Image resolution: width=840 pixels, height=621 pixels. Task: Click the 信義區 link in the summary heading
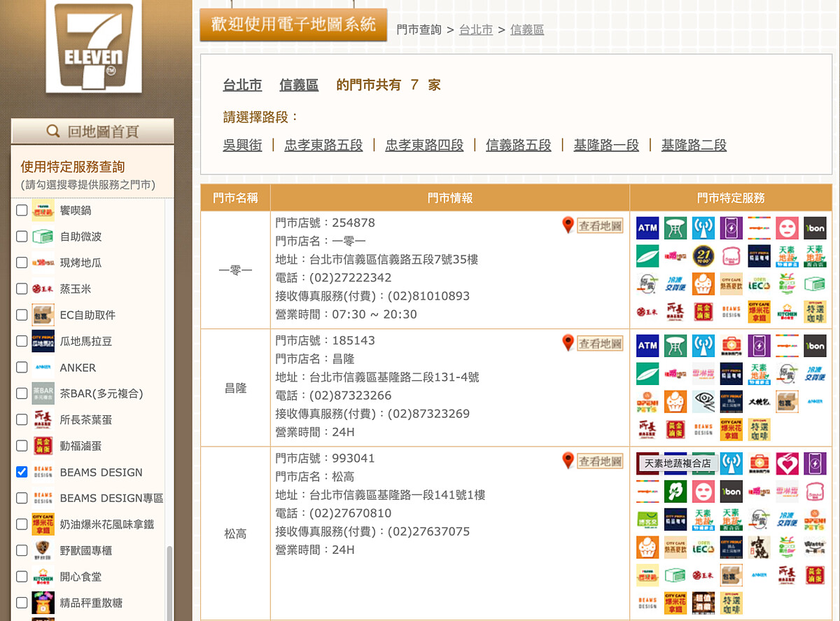coord(299,85)
